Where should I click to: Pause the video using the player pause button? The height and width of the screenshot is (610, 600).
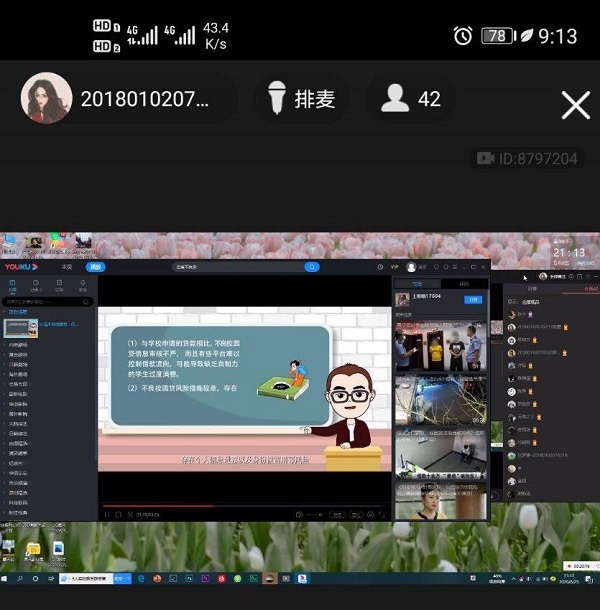coord(107,514)
